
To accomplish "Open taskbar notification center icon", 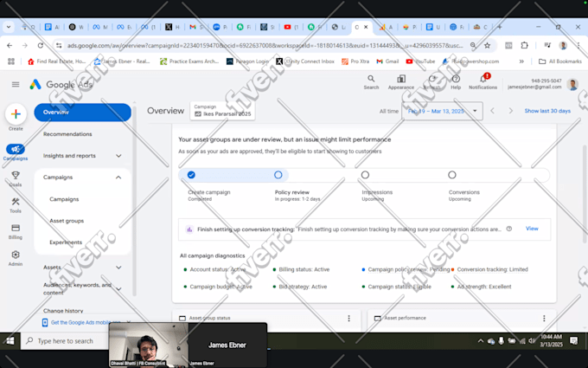I will click(573, 341).
